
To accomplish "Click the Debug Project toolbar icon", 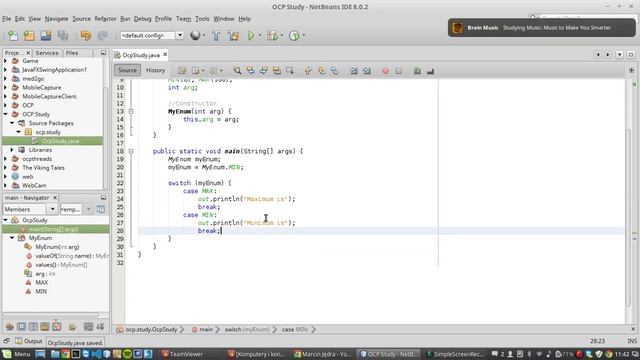I will pos(272,36).
